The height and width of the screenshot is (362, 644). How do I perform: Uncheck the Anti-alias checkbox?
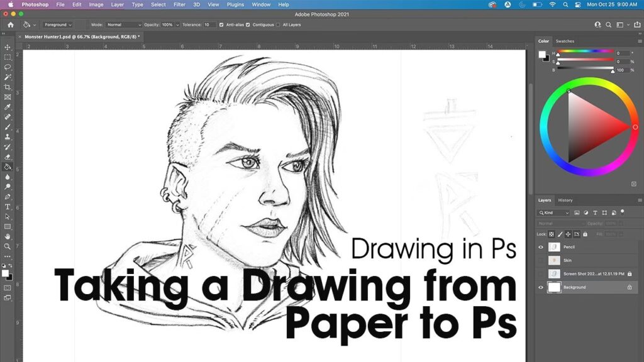pos(221,25)
